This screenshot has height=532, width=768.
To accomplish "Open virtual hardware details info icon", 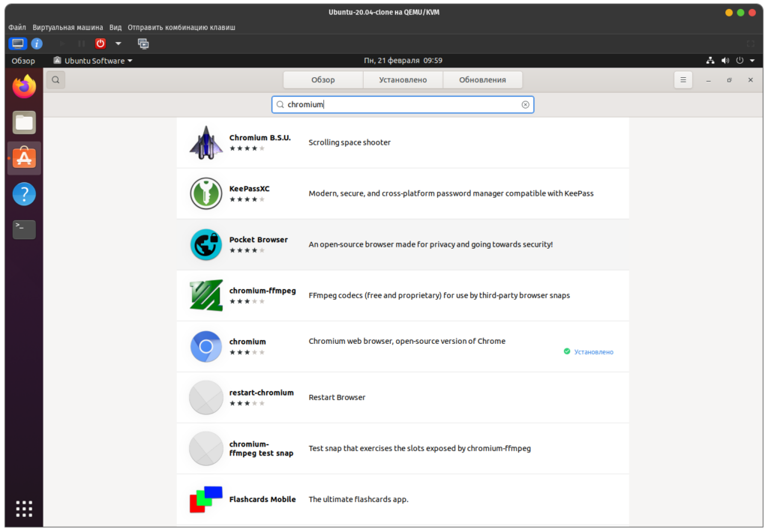I will point(37,43).
